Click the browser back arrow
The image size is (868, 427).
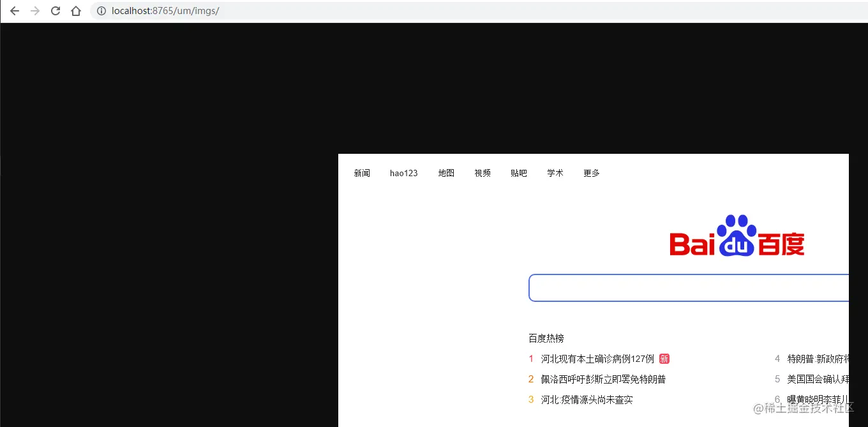tap(15, 11)
